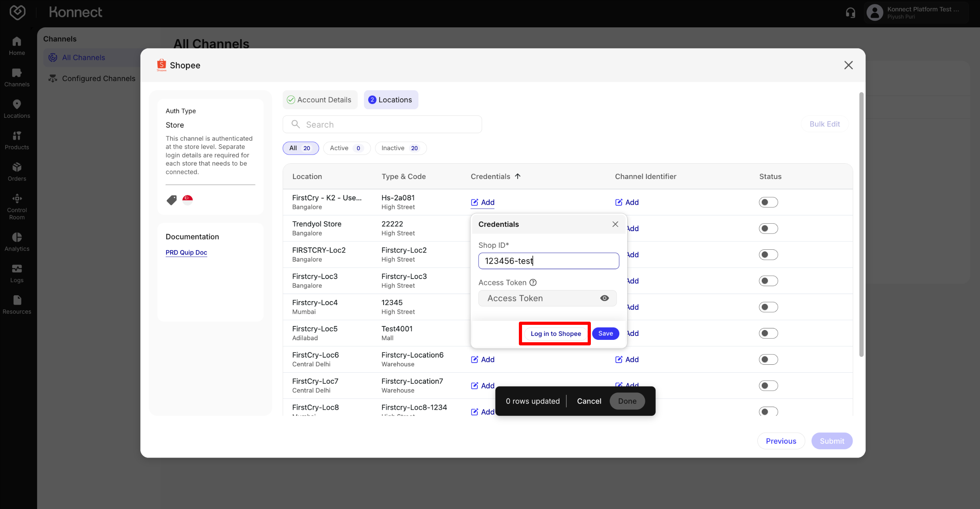980x509 pixels.
Task: Open Logs in sidebar
Action: tap(17, 273)
